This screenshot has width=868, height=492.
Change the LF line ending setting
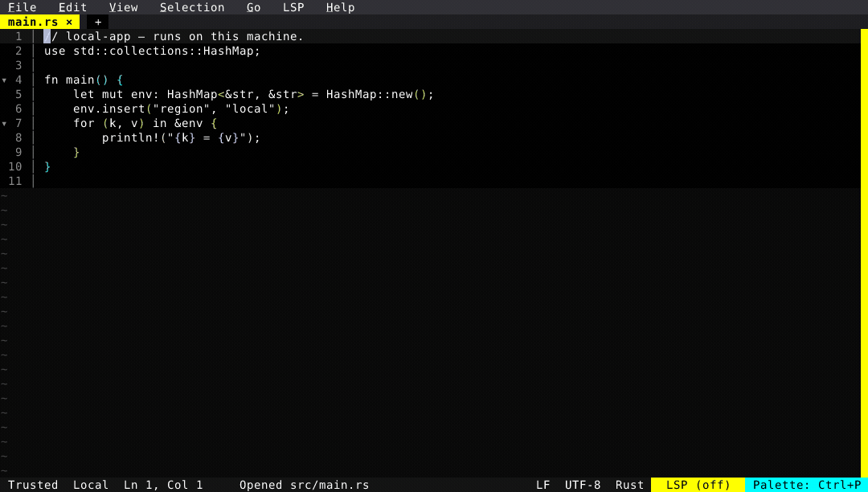click(x=543, y=485)
